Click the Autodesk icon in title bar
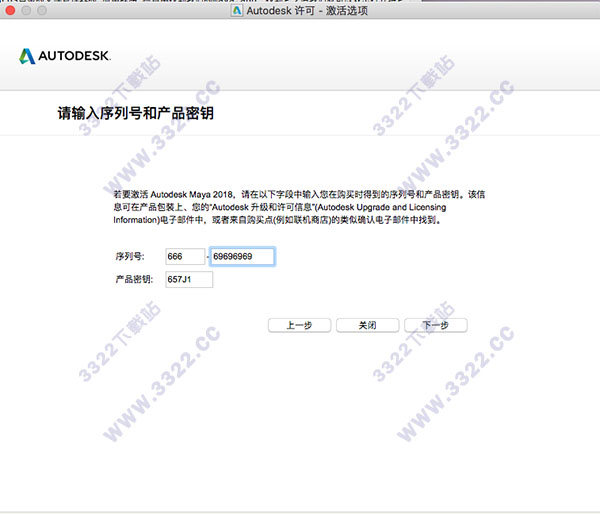The width and height of the screenshot is (600, 514). pos(237,10)
